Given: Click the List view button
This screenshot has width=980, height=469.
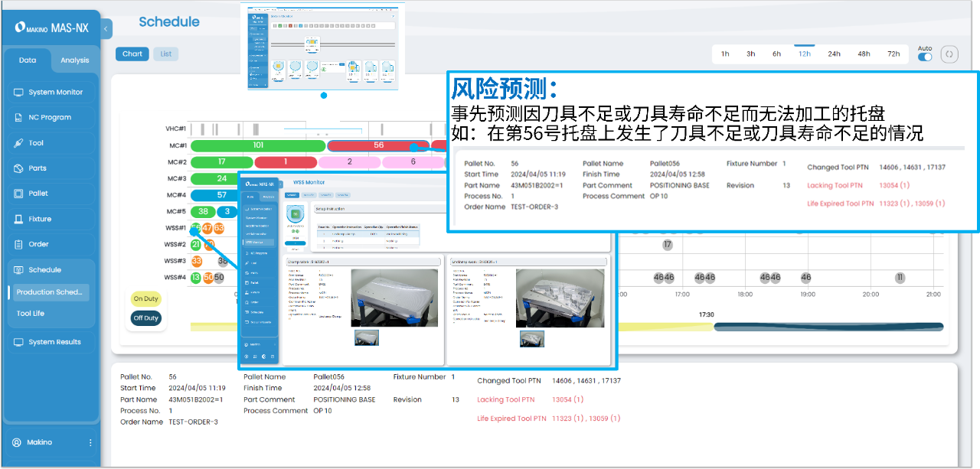Looking at the screenshot, I should coord(165,54).
